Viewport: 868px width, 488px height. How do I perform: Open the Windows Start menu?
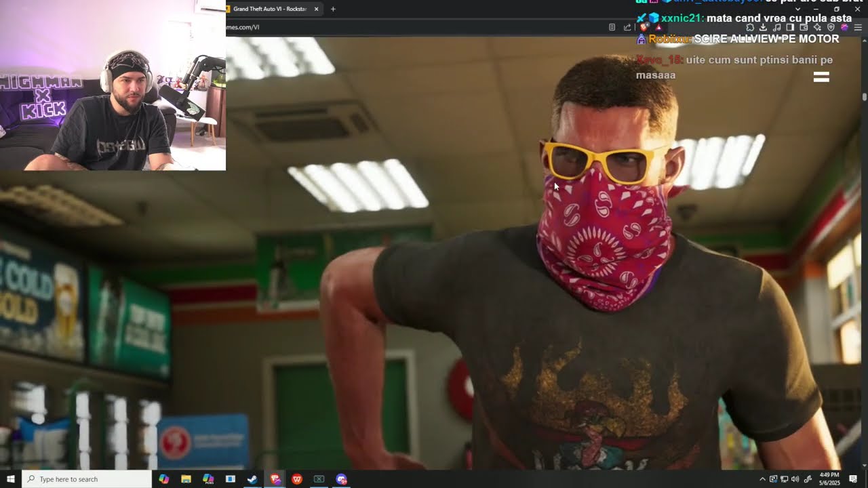point(10,479)
